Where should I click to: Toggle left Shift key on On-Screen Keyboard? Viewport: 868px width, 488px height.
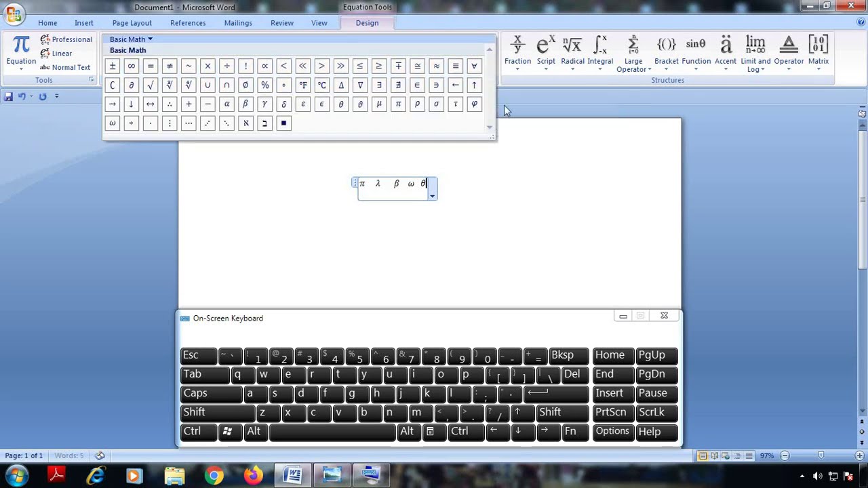(x=218, y=412)
